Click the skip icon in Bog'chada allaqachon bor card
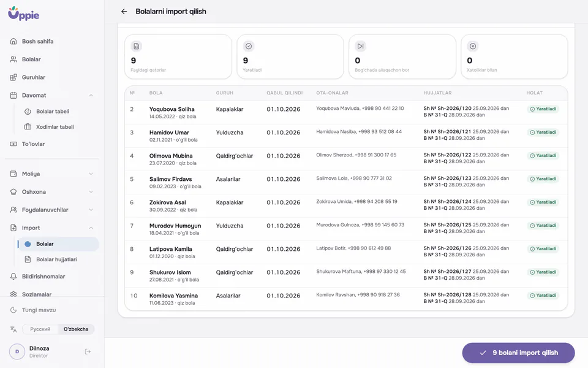The image size is (588, 368). (360, 46)
